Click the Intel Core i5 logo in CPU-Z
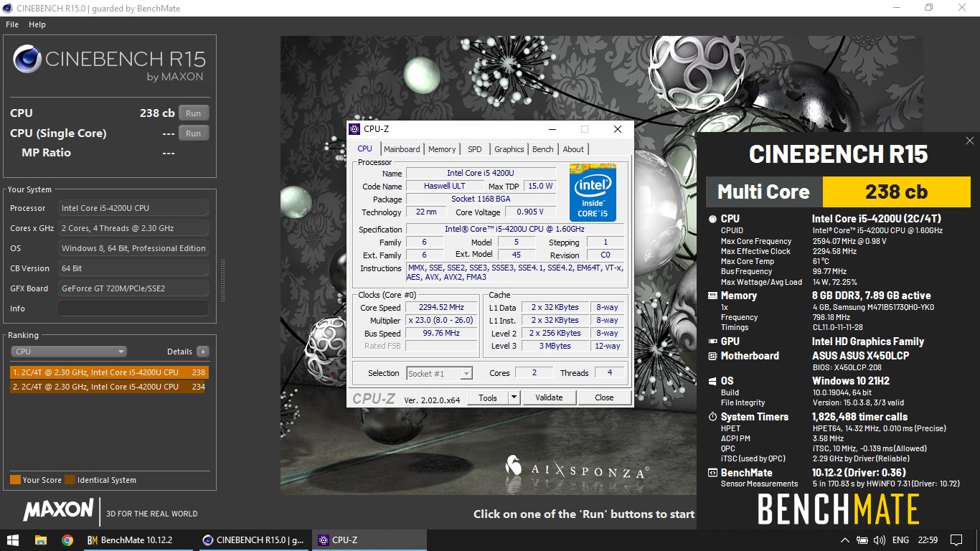 (x=593, y=192)
